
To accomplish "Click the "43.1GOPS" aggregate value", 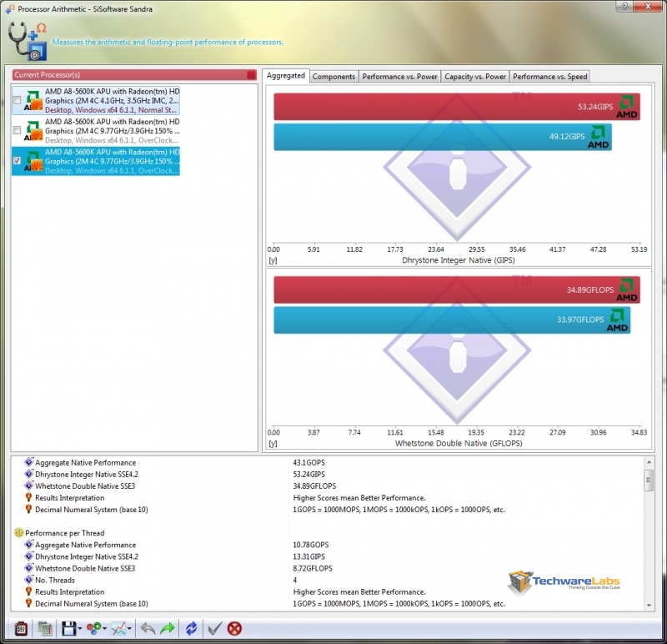I will tap(308, 463).
